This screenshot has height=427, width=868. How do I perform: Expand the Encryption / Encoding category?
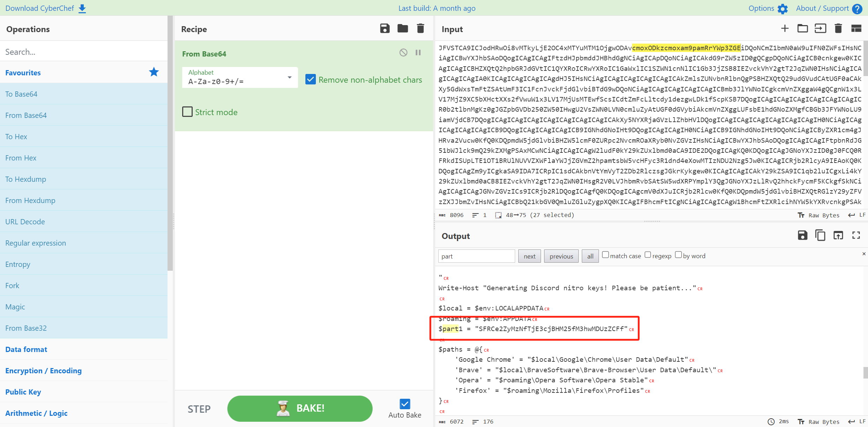pyautogui.click(x=43, y=370)
